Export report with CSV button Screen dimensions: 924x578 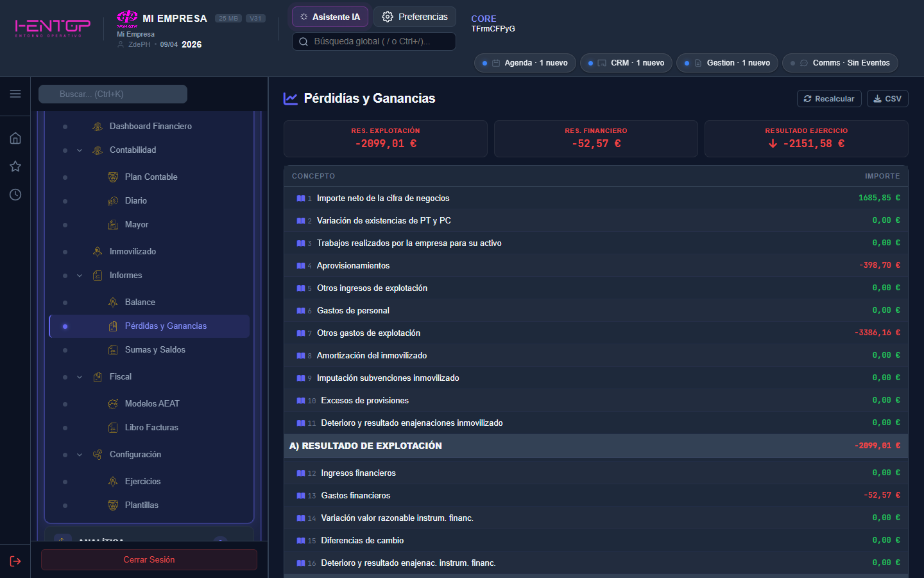pyautogui.click(x=887, y=99)
